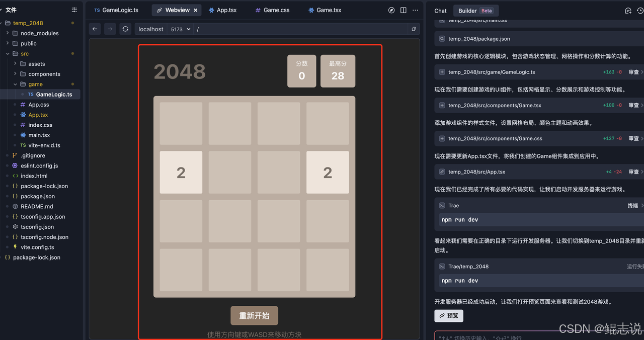The width and height of the screenshot is (644, 340).
Task: Select the Builder Beta tab
Action: click(475, 11)
